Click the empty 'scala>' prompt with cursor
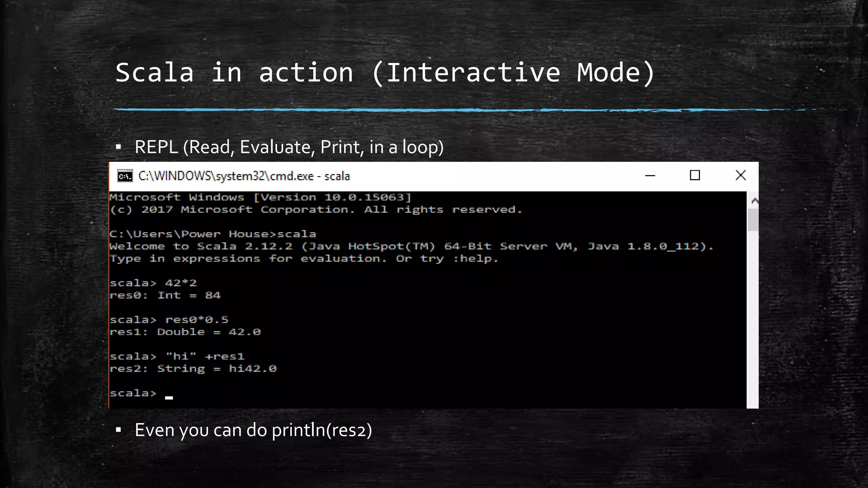The image size is (868, 488). (141, 394)
